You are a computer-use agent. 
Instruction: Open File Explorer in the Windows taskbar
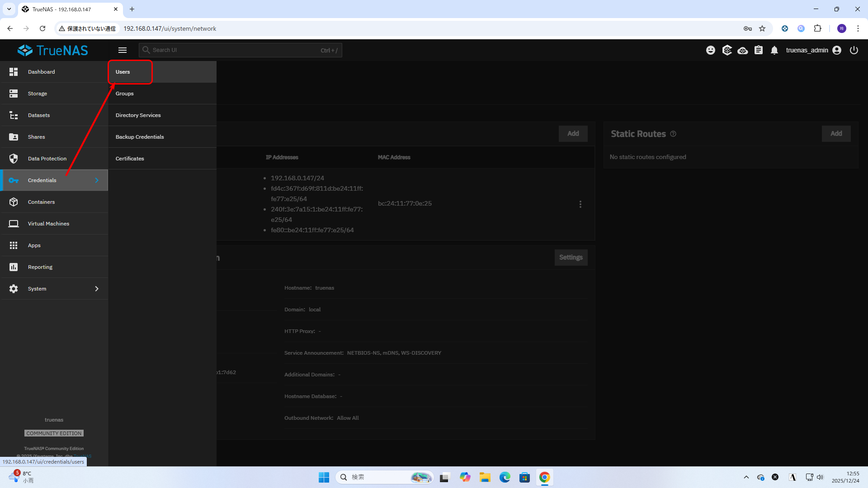[x=485, y=477]
